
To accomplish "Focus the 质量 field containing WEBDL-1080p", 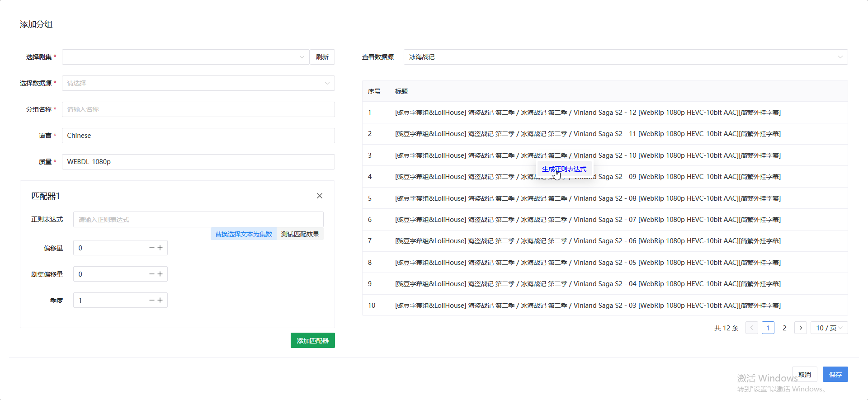I will tap(198, 162).
